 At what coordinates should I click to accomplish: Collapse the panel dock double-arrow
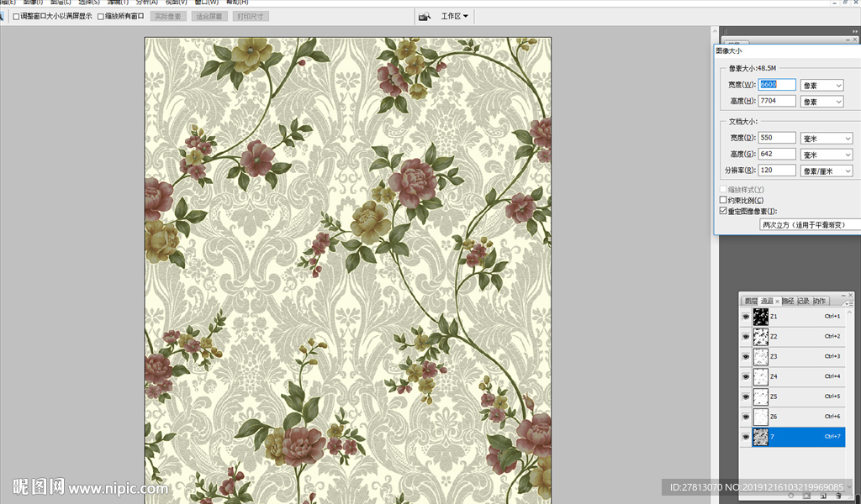tap(854, 31)
